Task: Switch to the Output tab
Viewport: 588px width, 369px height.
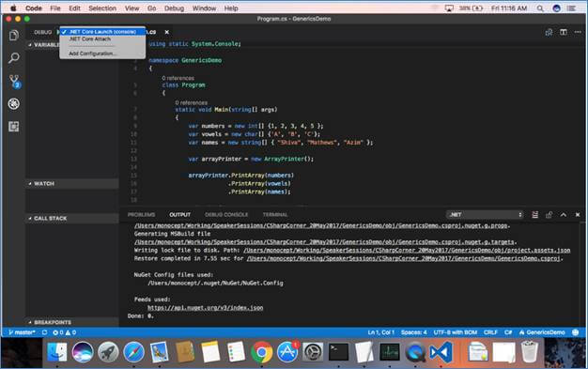Action: (x=180, y=214)
